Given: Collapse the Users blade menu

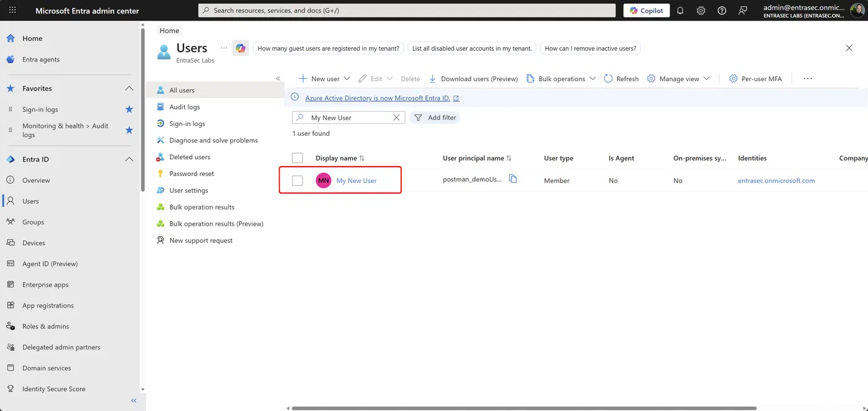Looking at the screenshot, I should coord(278,79).
